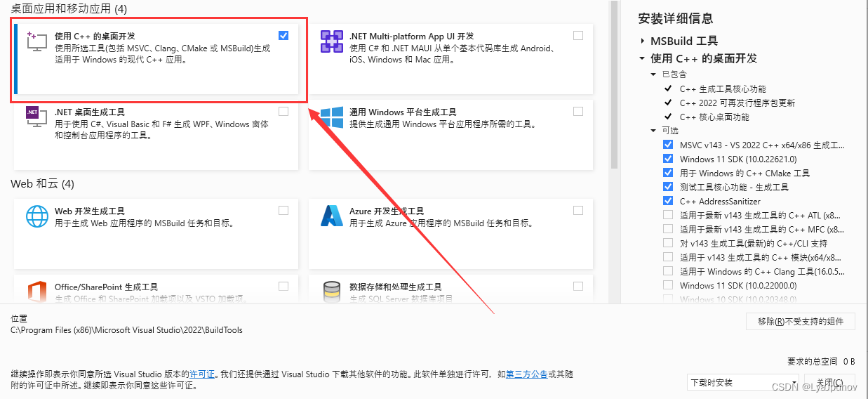Enable 适用于 Windows 的 C++ Clang 工具

click(x=668, y=271)
